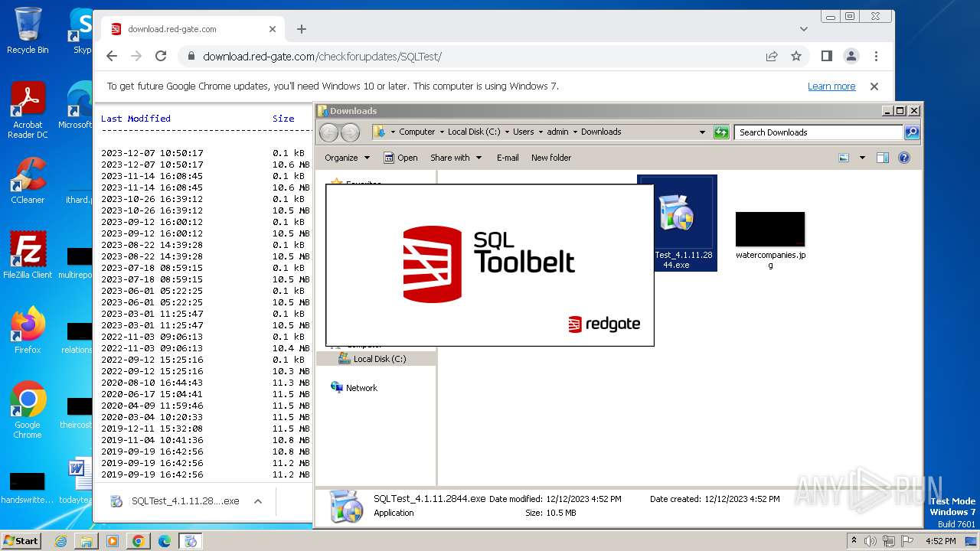Click Last Modified column header on webpage
This screenshot has width=980, height=551.
136,119
